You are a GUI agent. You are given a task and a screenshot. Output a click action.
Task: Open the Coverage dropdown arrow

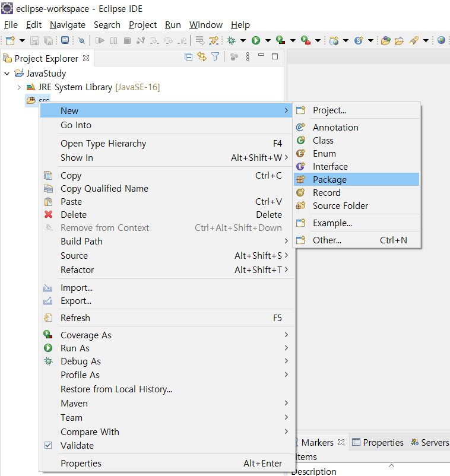(x=293, y=40)
